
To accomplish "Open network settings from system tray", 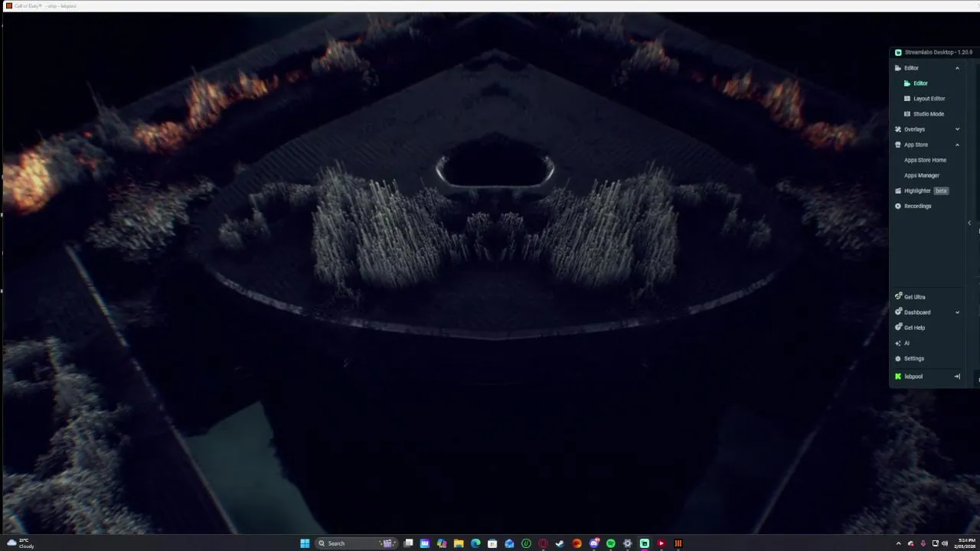I will click(936, 543).
